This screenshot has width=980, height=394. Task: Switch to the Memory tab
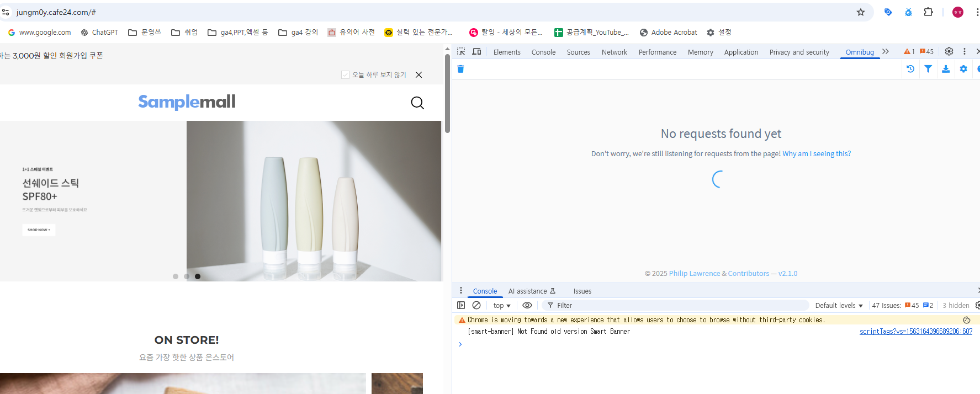701,52
